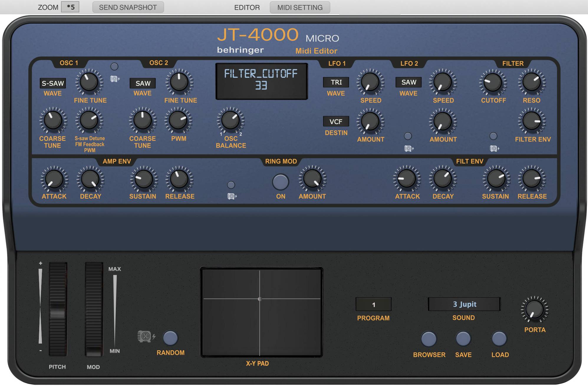Open the PROGRAM number selector
Image resolution: width=588 pixels, height=386 pixels.
pyautogui.click(x=373, y=304)
